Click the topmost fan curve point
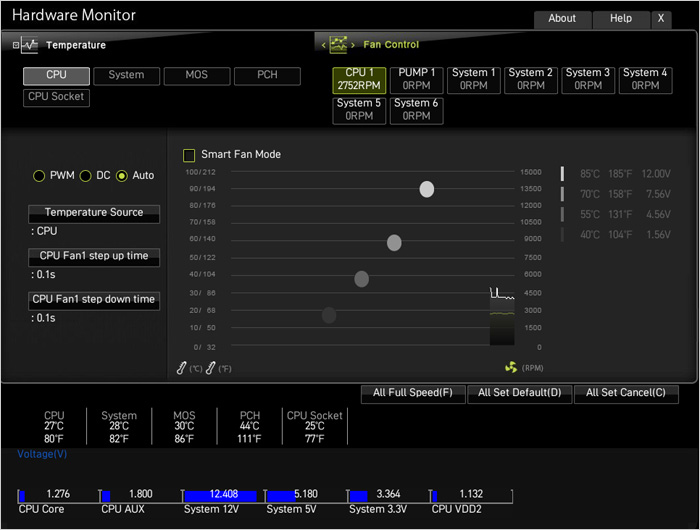 (x=427, y=189)
